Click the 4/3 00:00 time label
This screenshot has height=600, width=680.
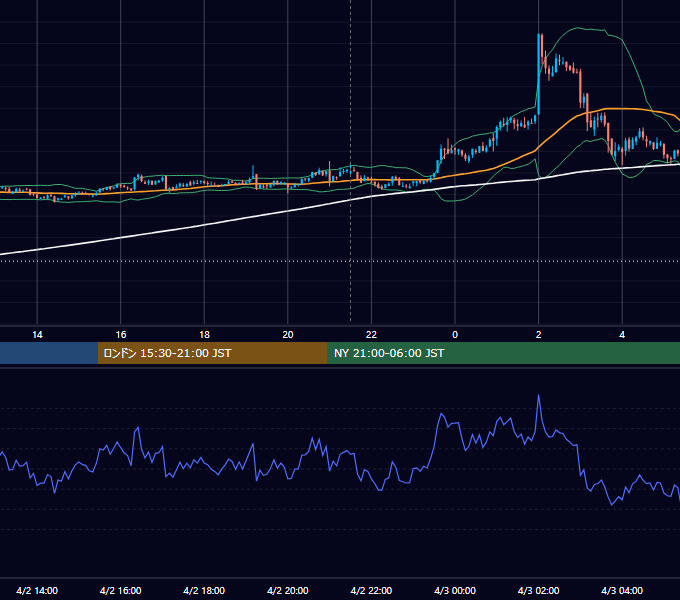(x=455, y=590)
